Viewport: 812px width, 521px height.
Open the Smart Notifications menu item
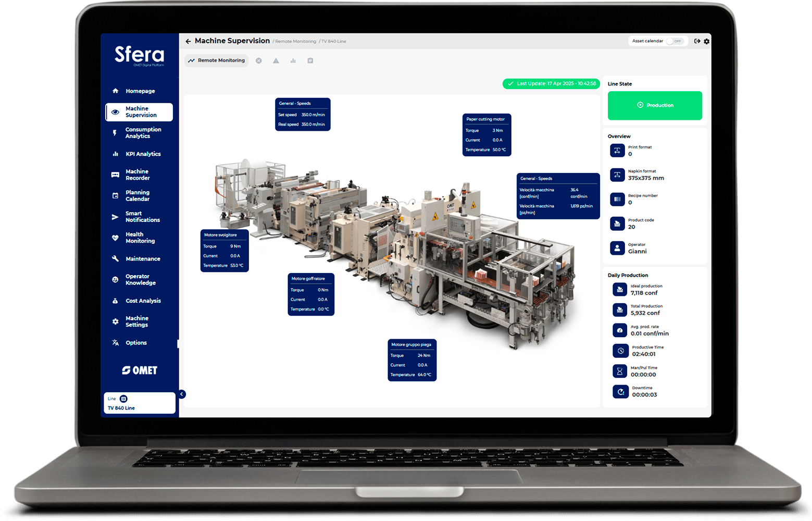[x=142, y=217]
